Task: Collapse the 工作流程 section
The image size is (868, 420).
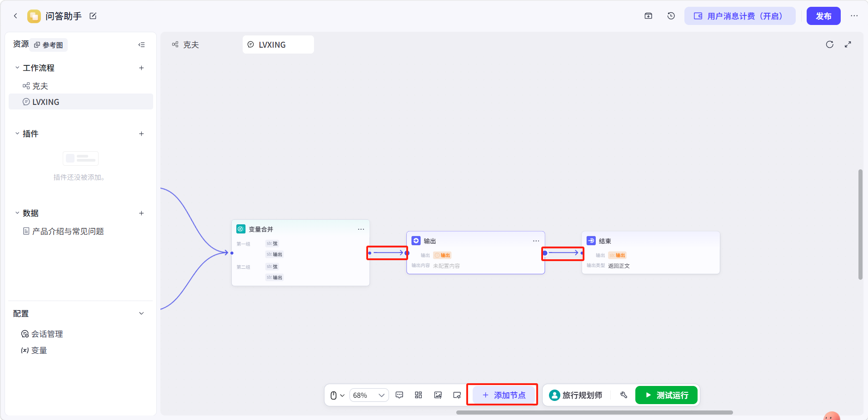Action: [17, 68]
